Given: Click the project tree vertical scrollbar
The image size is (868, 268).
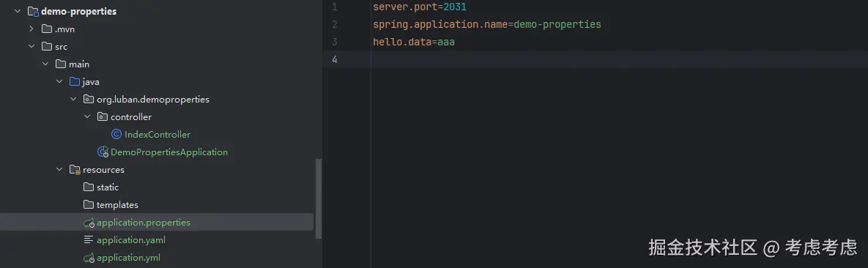Looking at the screenshot, I should (x=319, y=198).
